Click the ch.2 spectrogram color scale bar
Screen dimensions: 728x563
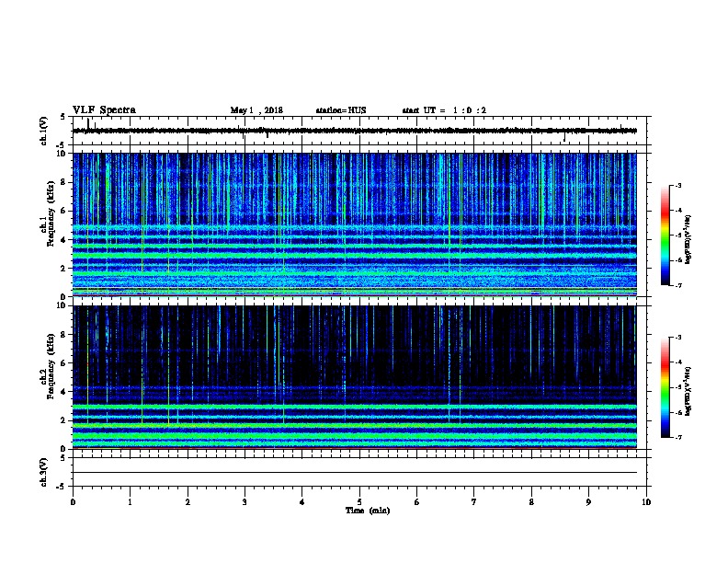click(665, 387)
